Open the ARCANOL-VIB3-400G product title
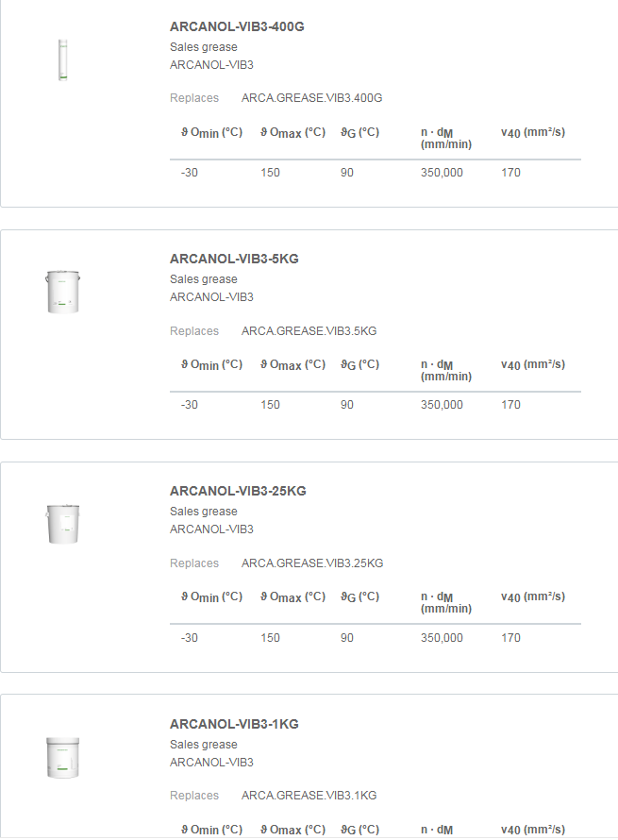This screenshot has width=618, height=840. tap(237, 26)
